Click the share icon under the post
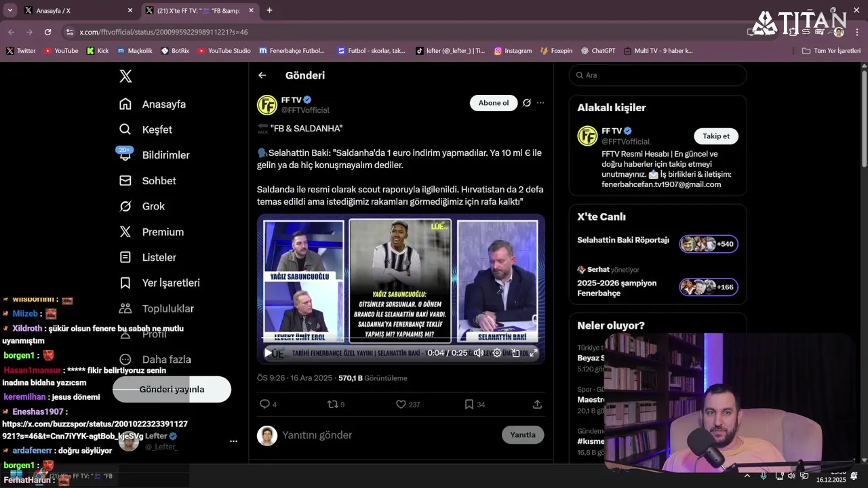The width and height of the screenshot is (868, 488). pos(537,404)
